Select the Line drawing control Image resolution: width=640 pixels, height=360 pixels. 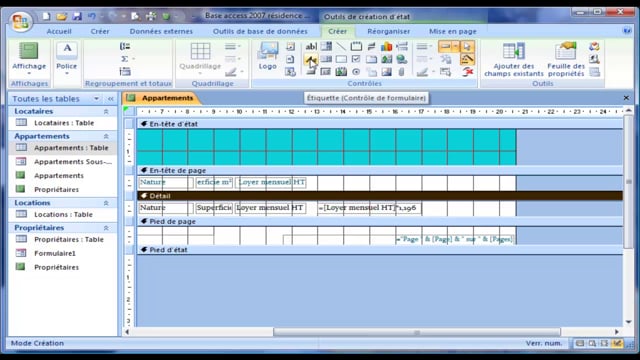(341, 47)
